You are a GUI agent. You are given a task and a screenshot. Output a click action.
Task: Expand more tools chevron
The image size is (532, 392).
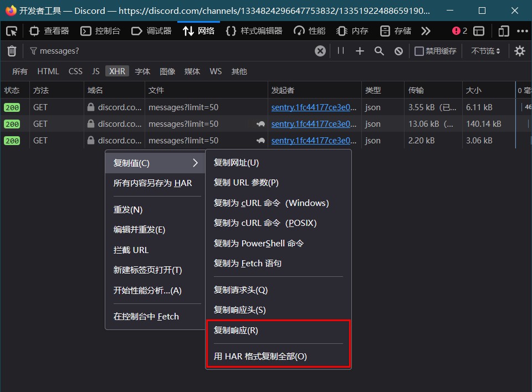click(426, 31)
